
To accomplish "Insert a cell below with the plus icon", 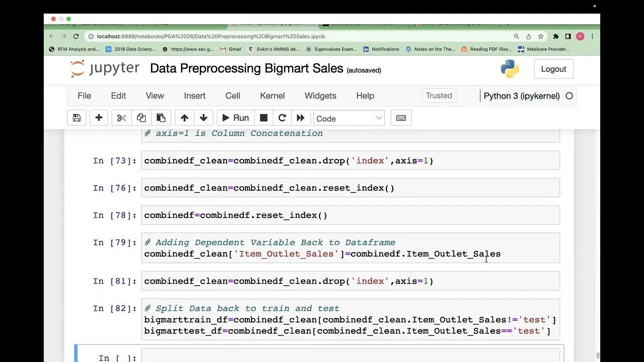I will (x=99, y=118).
